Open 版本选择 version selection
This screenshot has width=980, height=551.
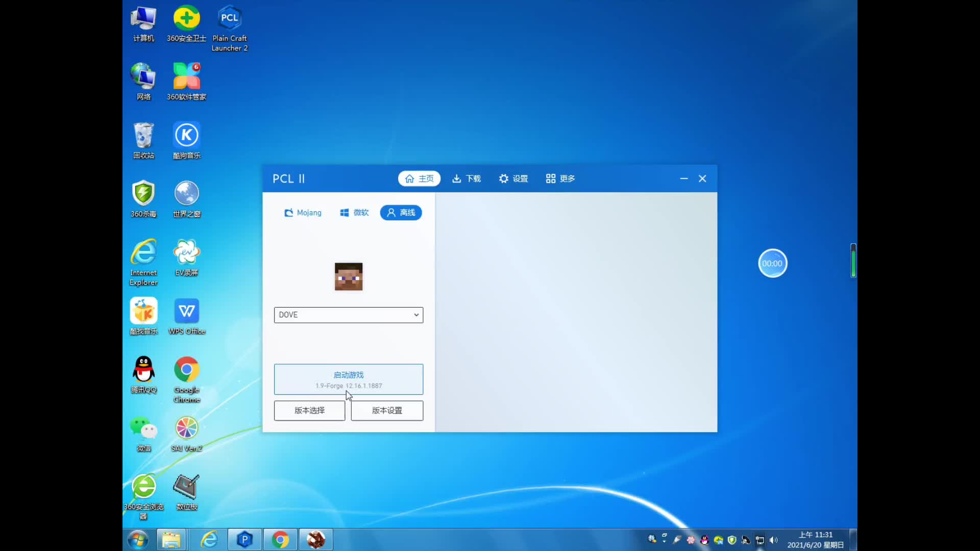[309, 411]
